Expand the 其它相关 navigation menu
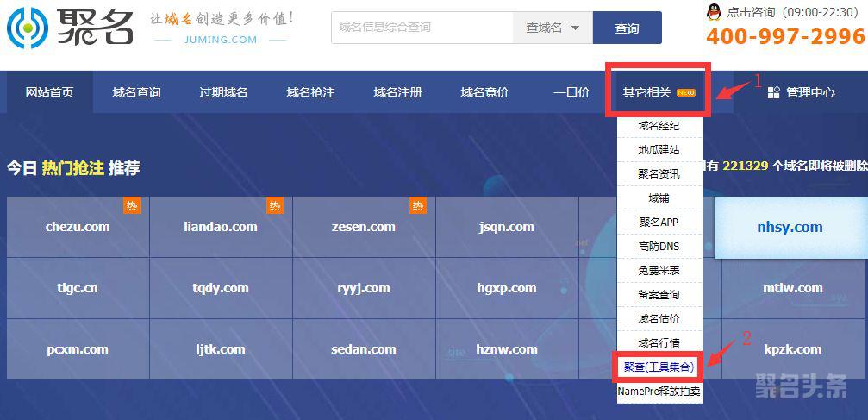 tap(659, 92)
